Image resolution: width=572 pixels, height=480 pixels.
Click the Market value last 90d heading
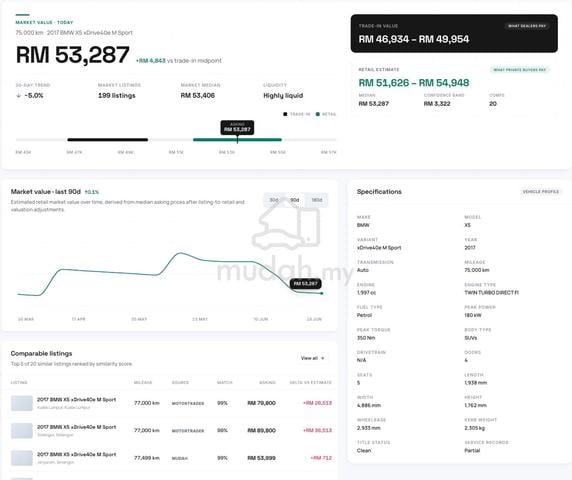pyautogui.click(x=46, y=191)
